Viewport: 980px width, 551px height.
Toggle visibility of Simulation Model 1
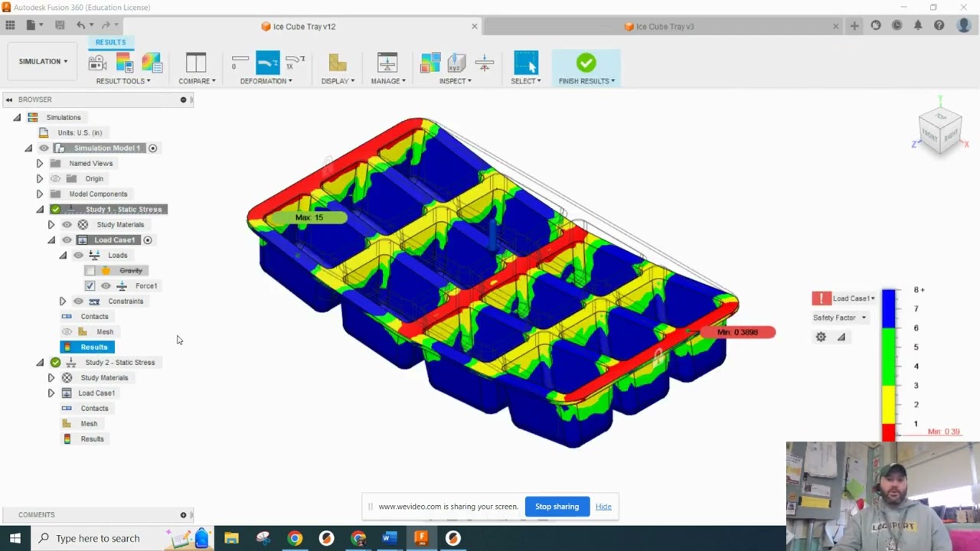tap(44, 148)
